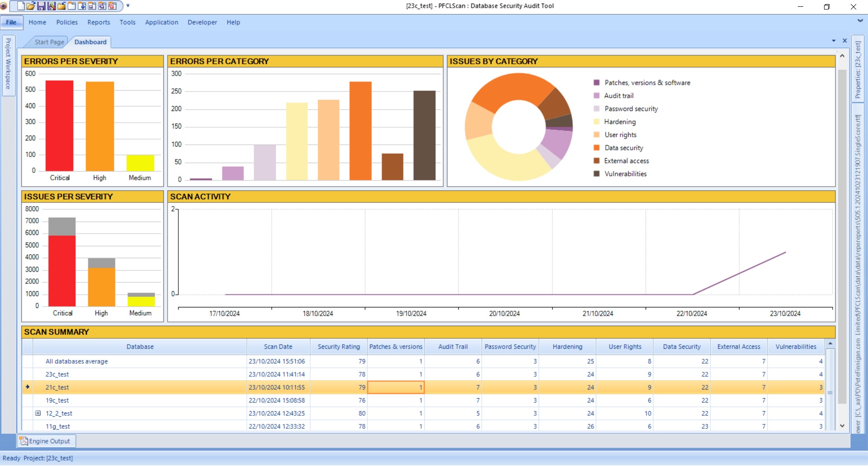868x466 pixels.
Task: Open the Policies menu
Action: pos(67,22)
